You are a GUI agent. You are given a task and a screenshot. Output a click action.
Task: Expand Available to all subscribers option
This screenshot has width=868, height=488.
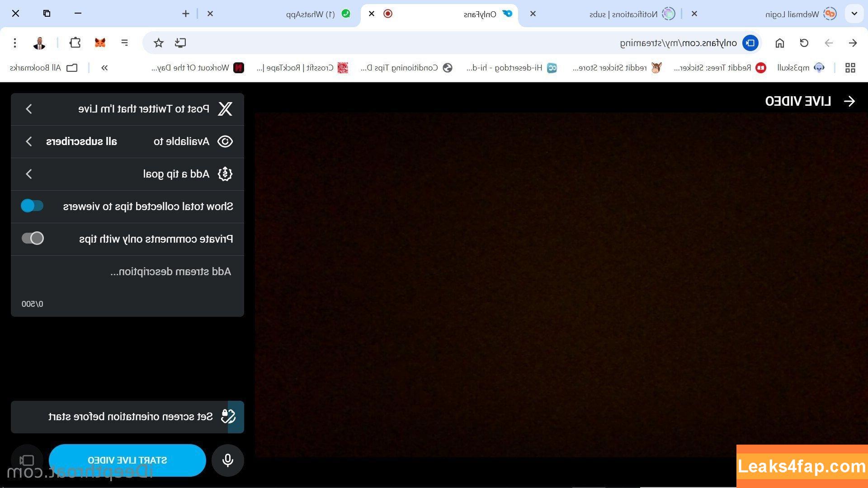point(29,141)
